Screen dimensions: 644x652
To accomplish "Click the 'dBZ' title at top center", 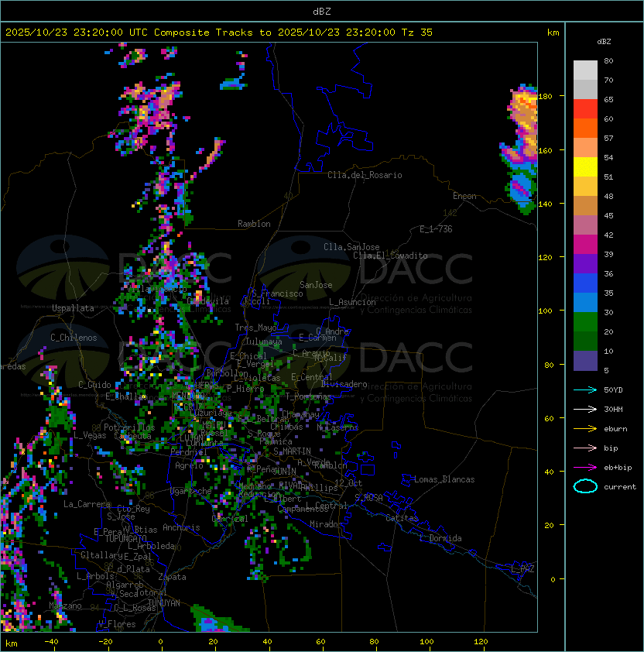I will pyautogui.click(x=322, y=11).
